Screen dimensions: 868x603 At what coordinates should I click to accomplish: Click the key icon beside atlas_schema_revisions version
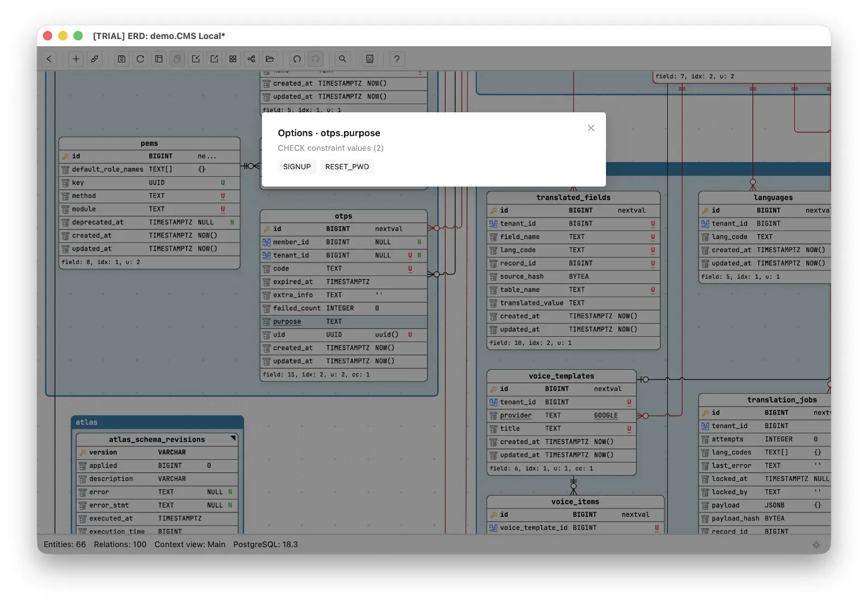click(x=82, y=452)
